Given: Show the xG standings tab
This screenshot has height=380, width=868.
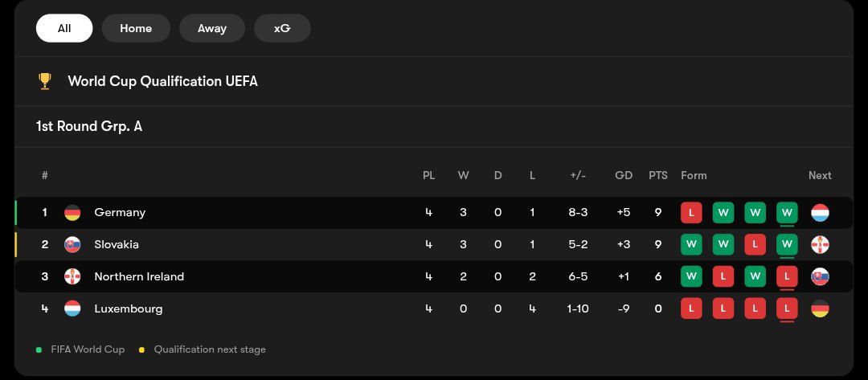Looking at the screenshot, I should (282, 28).
